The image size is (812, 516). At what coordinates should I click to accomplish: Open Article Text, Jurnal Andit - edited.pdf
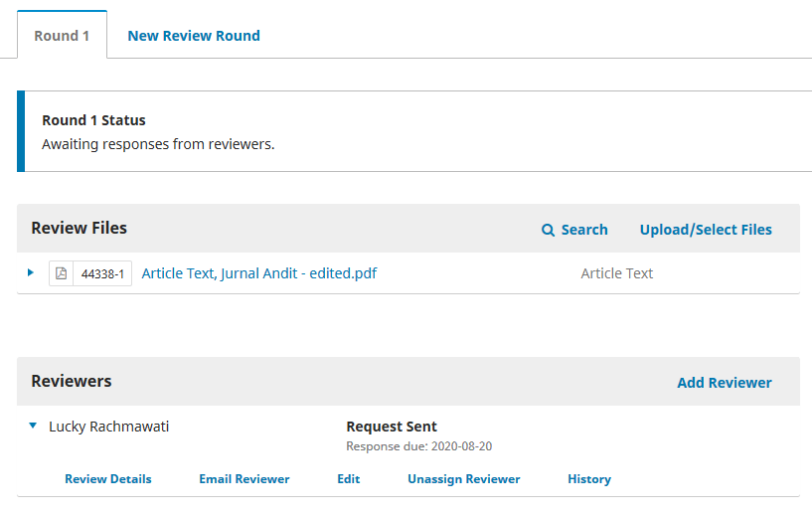coord(259,273)
